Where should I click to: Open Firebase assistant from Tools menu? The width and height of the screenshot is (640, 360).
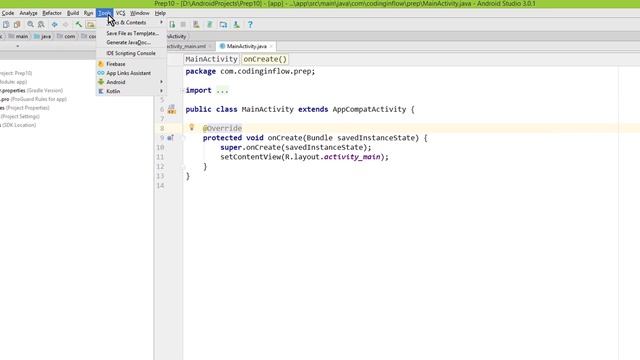(x=131, y=64)
